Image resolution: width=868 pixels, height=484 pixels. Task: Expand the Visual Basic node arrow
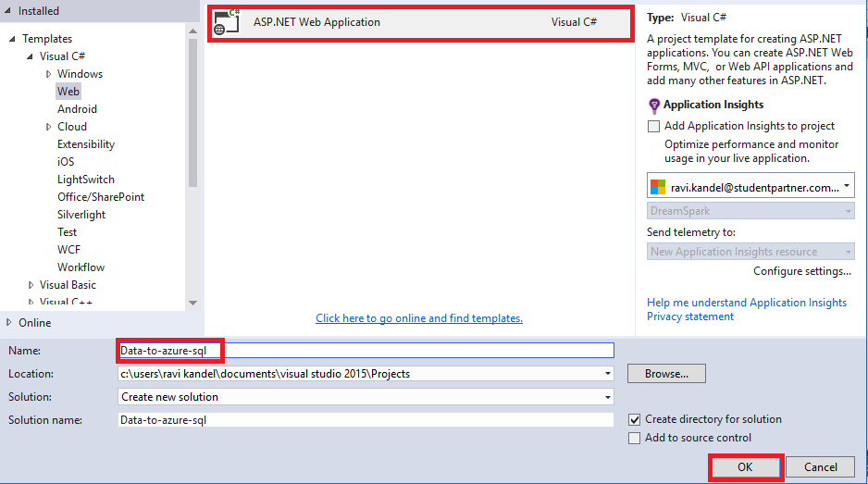(x=31, y=285)
